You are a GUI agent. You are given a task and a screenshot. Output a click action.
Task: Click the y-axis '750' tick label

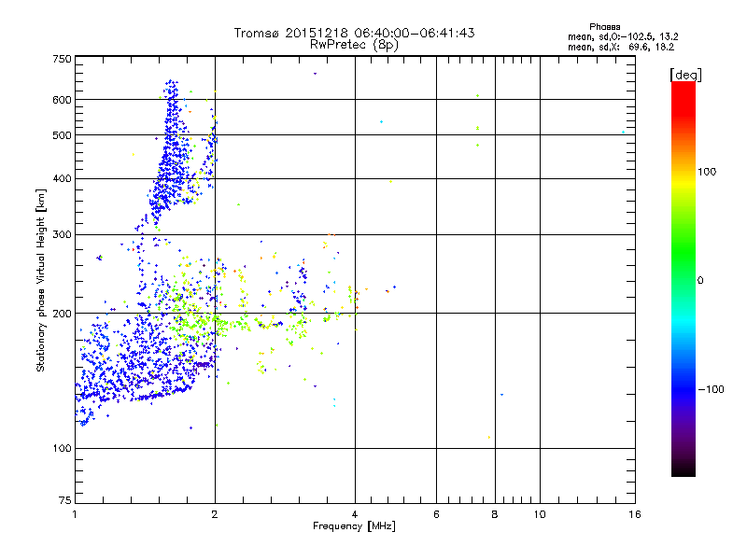pos(62,59)
